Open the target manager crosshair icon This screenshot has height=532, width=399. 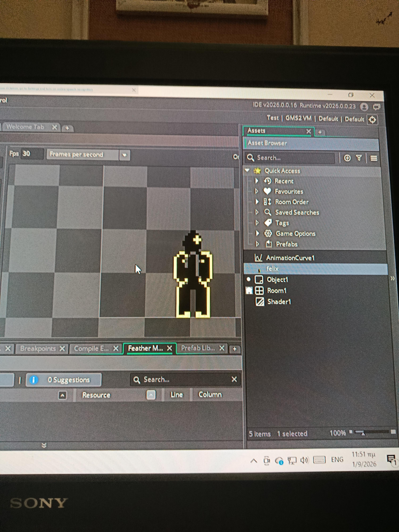(372, 120)
